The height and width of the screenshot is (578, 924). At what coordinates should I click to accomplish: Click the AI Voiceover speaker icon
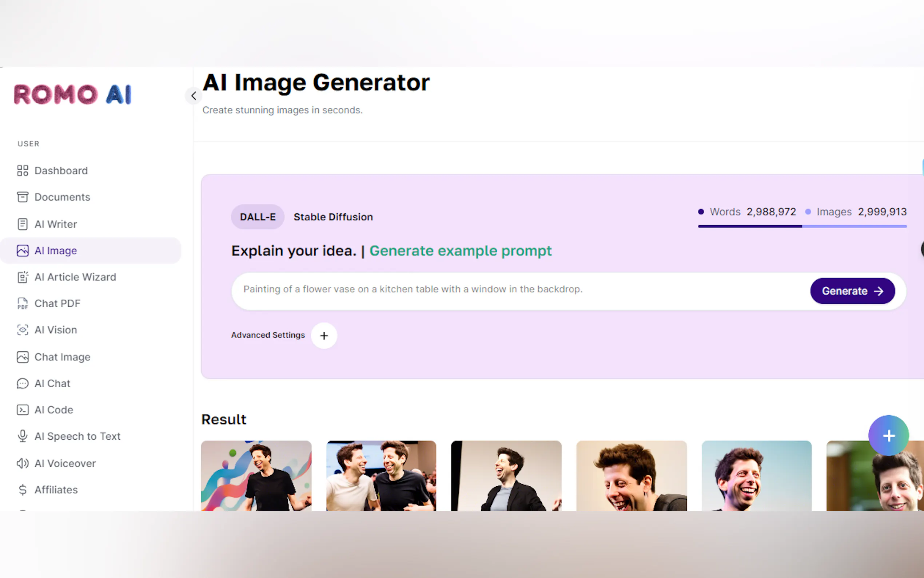point(23,463)
